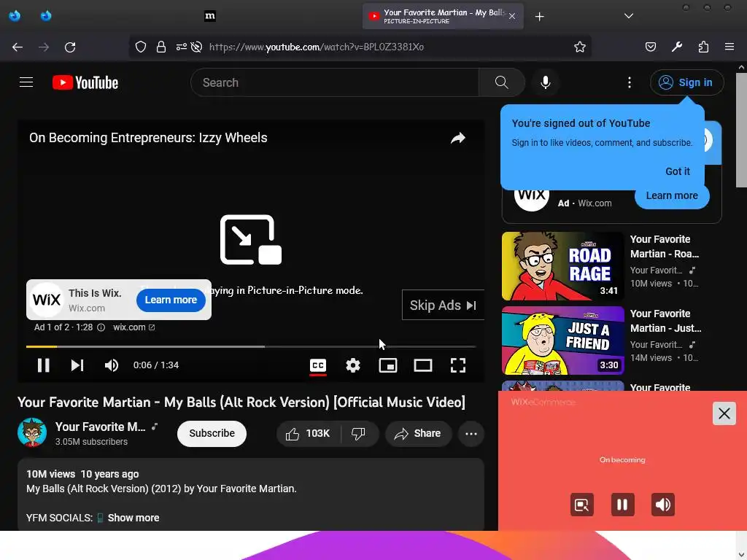The height and width of the screenshot is (560, 747).
Task: Click the channel name Your Favorite M...
Action: [100, 427]
